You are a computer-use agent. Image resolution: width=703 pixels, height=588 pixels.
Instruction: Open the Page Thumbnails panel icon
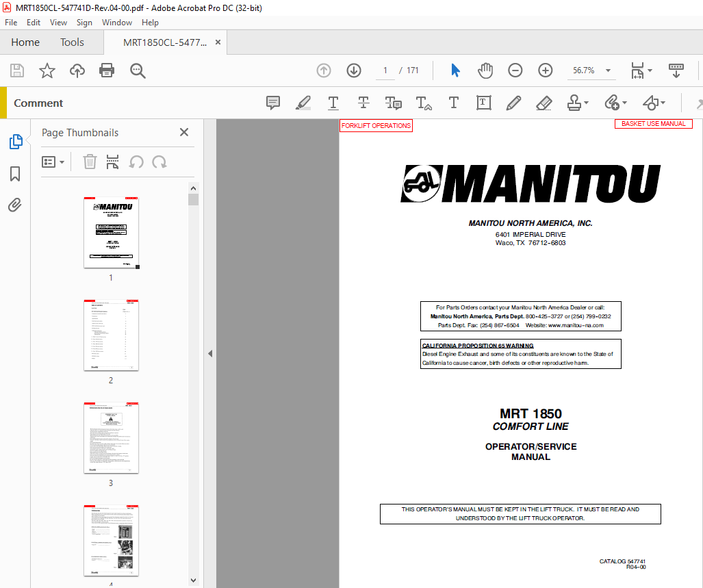point(16,142)
